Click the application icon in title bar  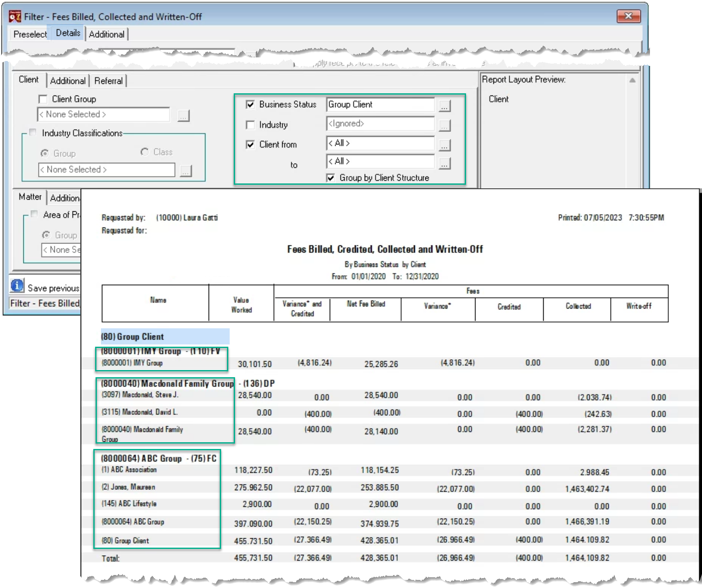(15, 17)
